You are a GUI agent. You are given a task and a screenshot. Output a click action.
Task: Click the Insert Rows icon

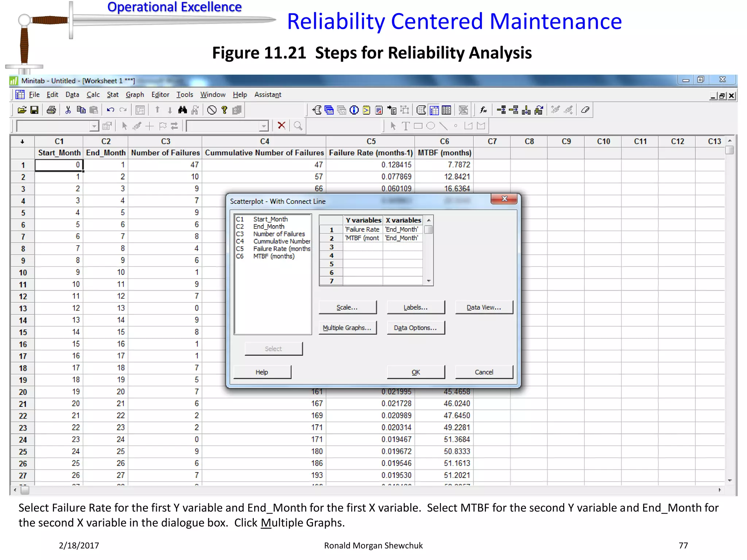coord(514,110)
